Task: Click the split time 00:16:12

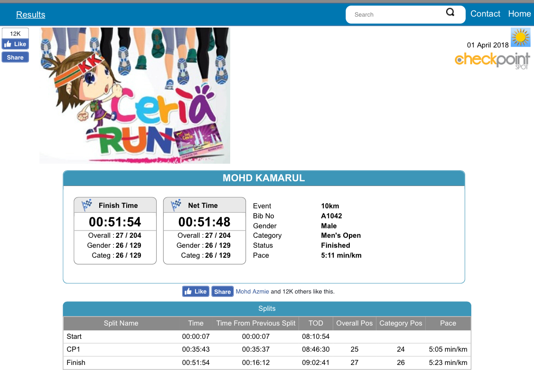Action: tap(256, 363)
